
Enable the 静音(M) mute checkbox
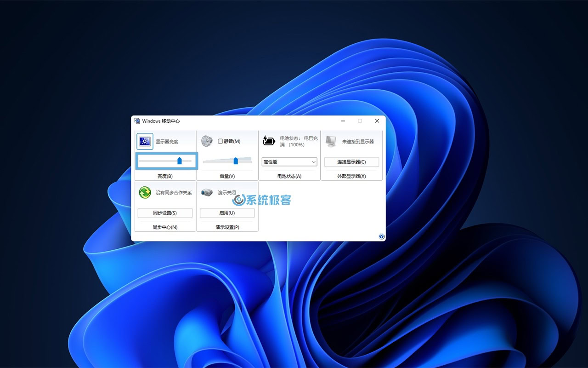click(220, 141)
